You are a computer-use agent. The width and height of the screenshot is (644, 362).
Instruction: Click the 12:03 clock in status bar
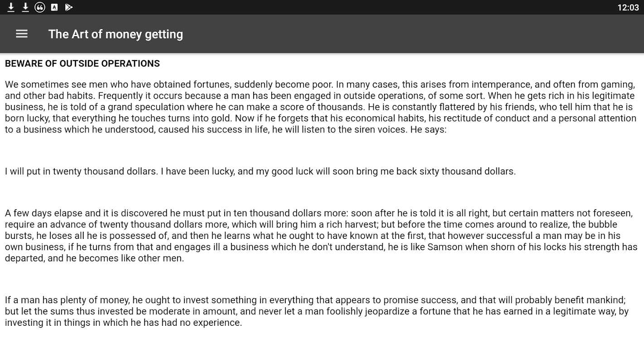pyautogui.click(x=628, y=7)
